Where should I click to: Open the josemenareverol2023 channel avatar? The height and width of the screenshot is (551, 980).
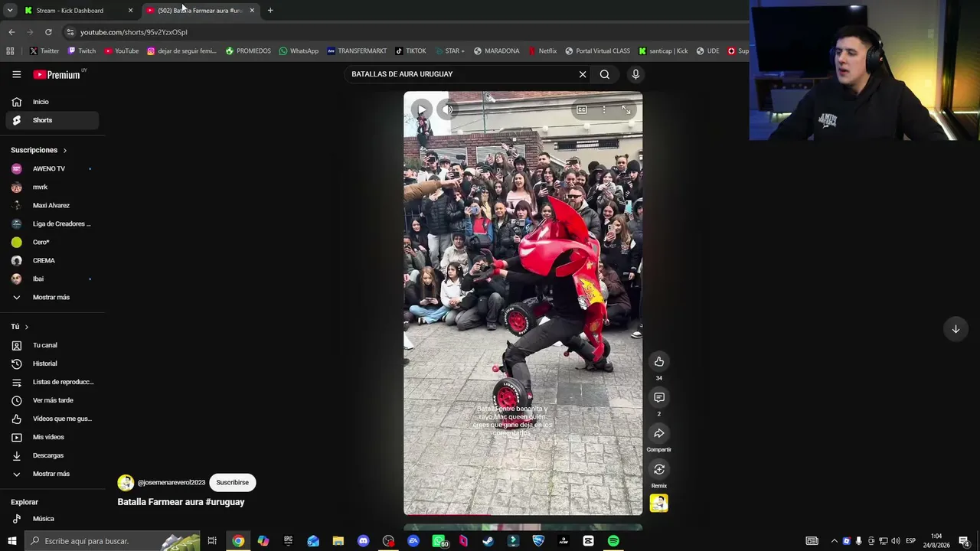click(x=126, y=483)
